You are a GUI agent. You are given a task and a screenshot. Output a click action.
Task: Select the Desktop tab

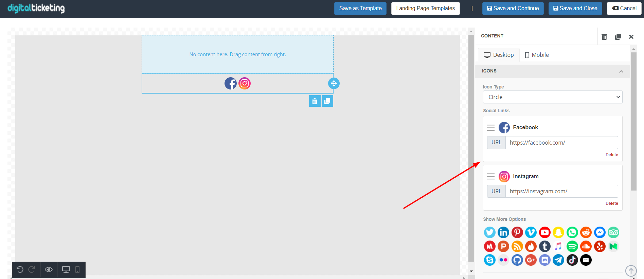click(x=499, y=55)
